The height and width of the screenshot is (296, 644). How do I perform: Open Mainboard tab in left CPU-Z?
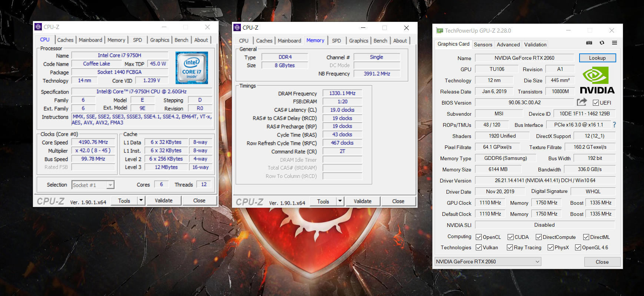coord(90,40)
